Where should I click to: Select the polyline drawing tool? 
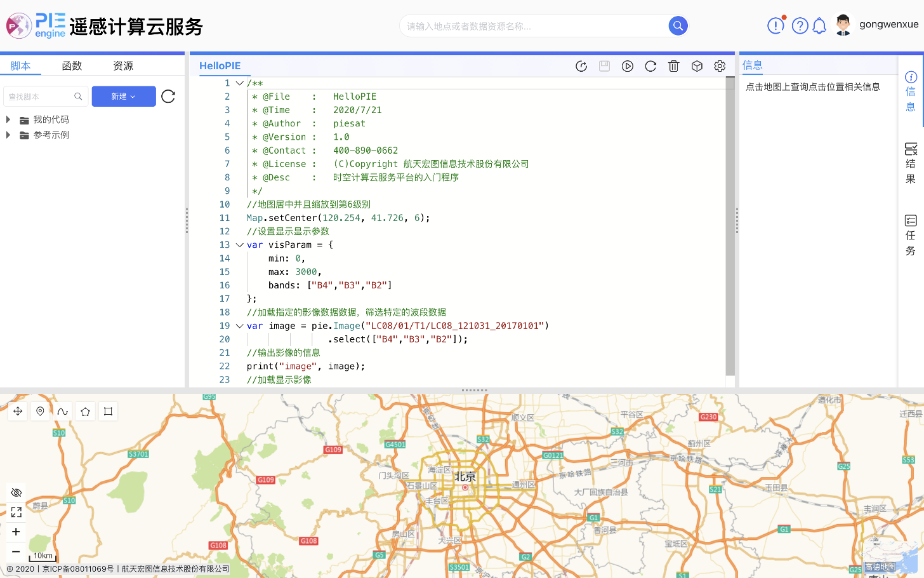pos(63,412)
